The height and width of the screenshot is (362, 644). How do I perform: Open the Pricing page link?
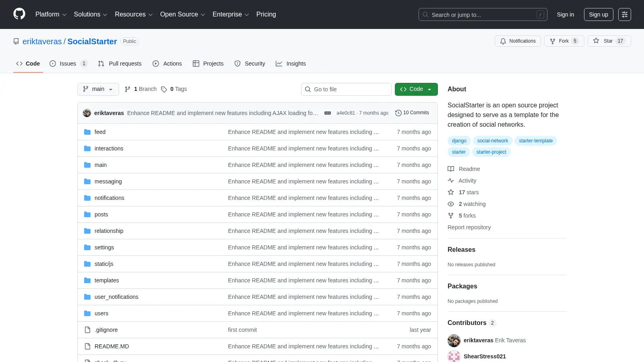pos(266,14)
